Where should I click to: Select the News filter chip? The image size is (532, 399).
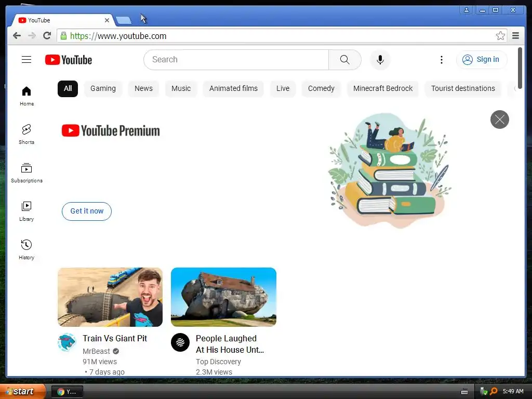143,88
